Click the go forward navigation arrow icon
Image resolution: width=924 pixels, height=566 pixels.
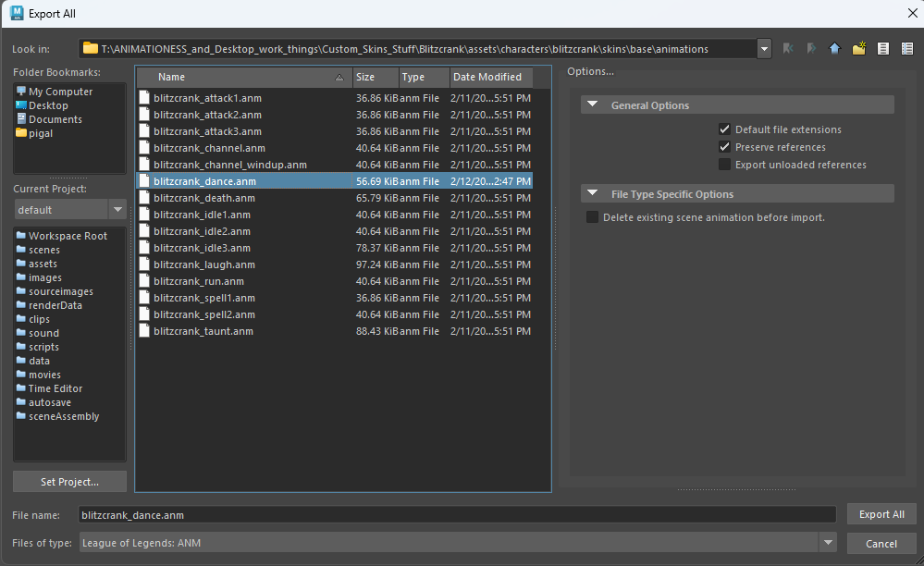tap(811, 49)
